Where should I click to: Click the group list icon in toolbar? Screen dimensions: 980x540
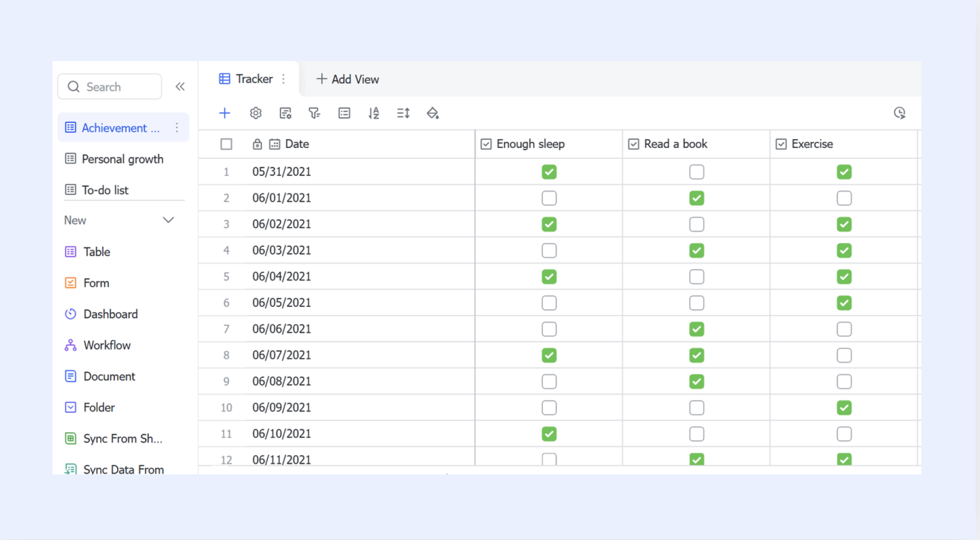[x=344, y=113]
